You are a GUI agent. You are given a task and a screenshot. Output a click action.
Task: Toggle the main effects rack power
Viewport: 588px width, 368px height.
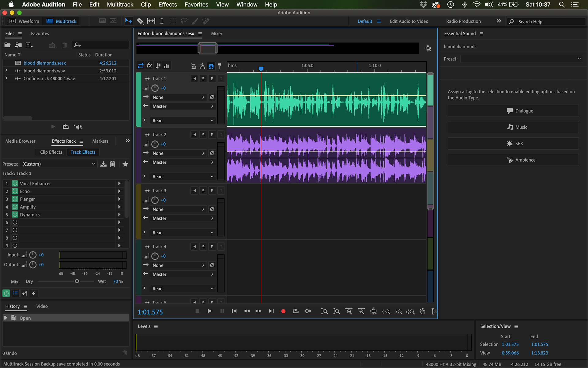click(x=6, y=293)
